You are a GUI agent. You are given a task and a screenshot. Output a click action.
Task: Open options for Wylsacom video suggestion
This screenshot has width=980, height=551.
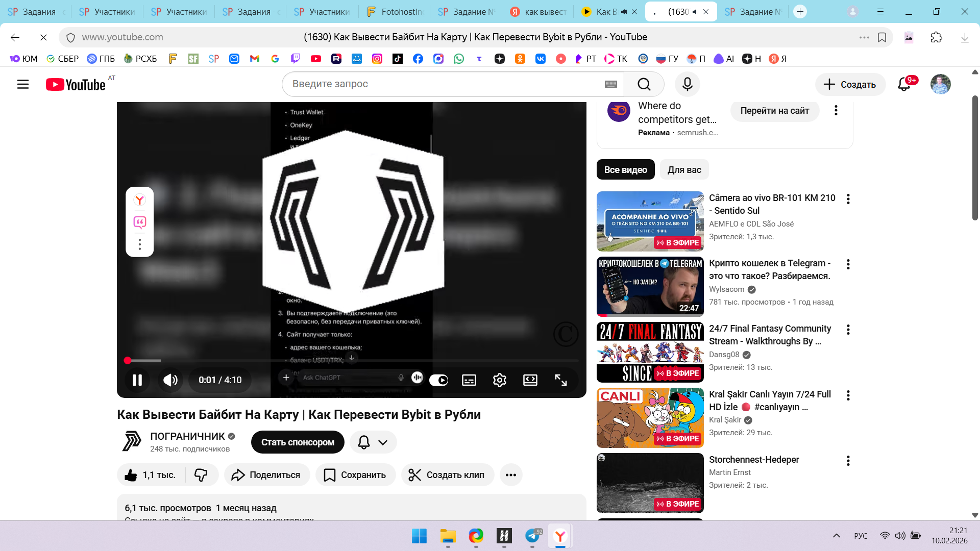click(848, 264)
